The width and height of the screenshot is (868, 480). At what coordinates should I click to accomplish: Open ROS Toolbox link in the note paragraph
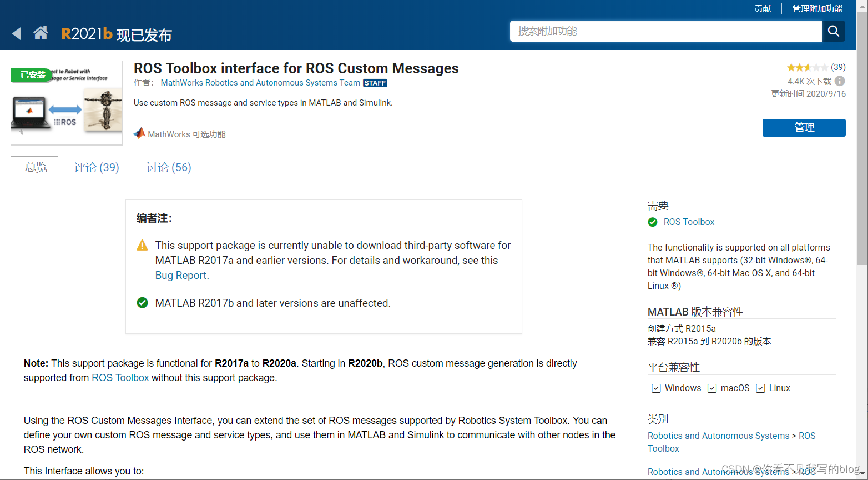[120, 378]
